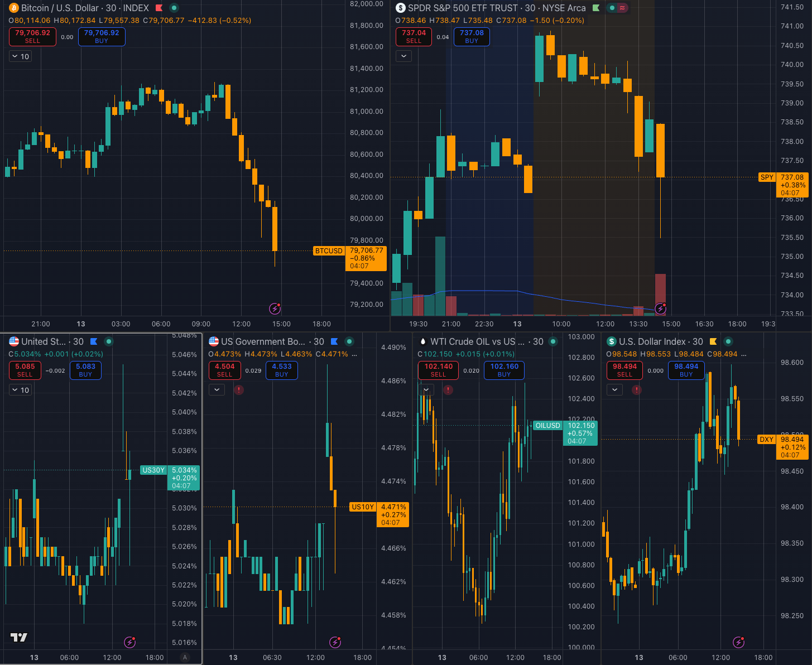Expand the legend chevron on WTI chart
This screenshot has height=665, width=812.
426,389
